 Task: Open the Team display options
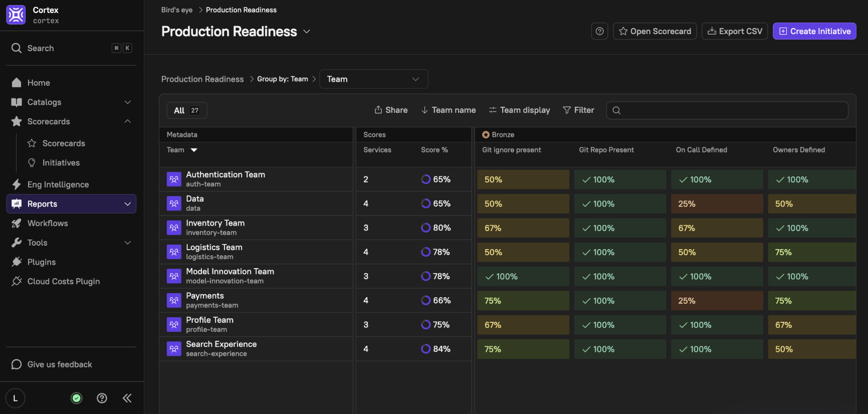(519, 110)
